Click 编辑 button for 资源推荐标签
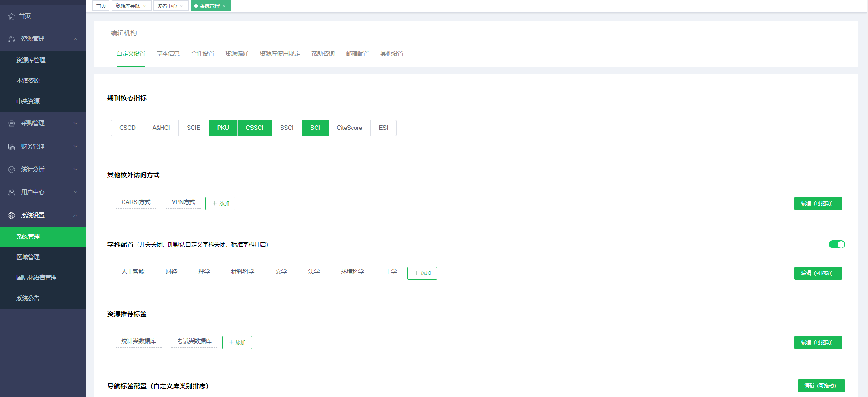Viewport: 868px width, 397px height. click(817, 342)
